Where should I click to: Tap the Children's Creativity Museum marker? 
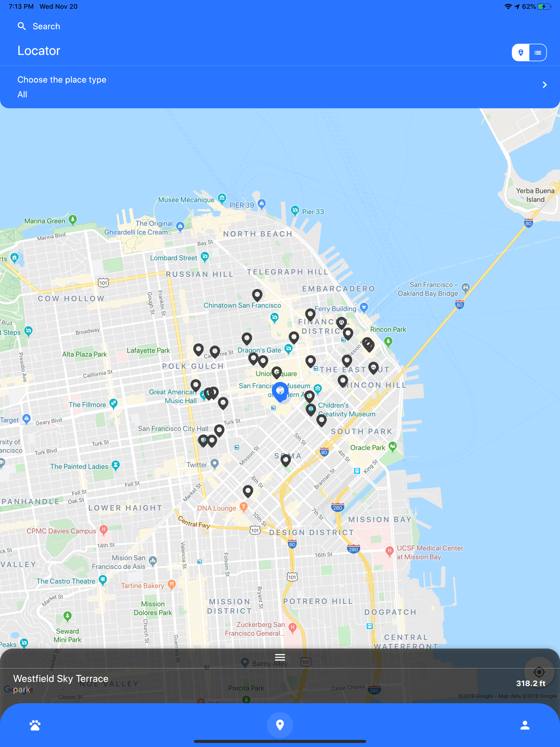coord(311,409)
